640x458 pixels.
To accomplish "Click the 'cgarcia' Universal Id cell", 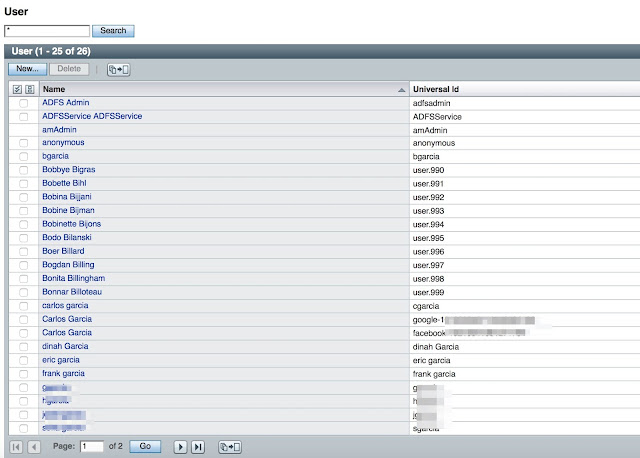I will pos(426,306).
